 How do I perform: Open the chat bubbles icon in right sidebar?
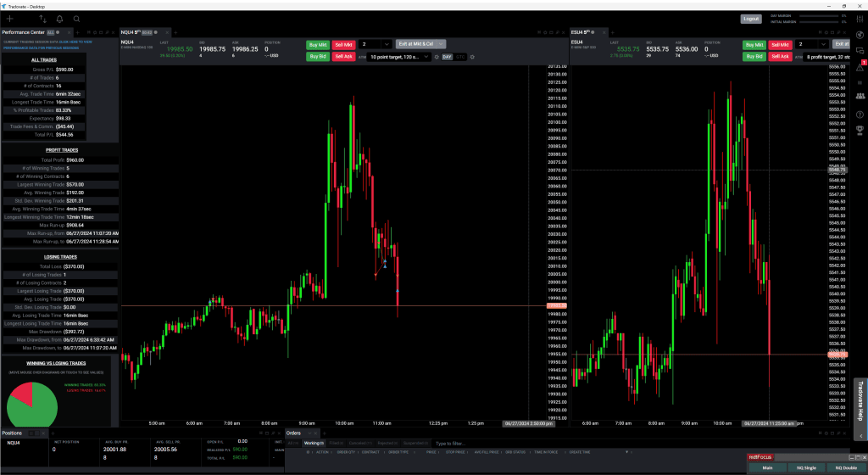coord(860,50)
